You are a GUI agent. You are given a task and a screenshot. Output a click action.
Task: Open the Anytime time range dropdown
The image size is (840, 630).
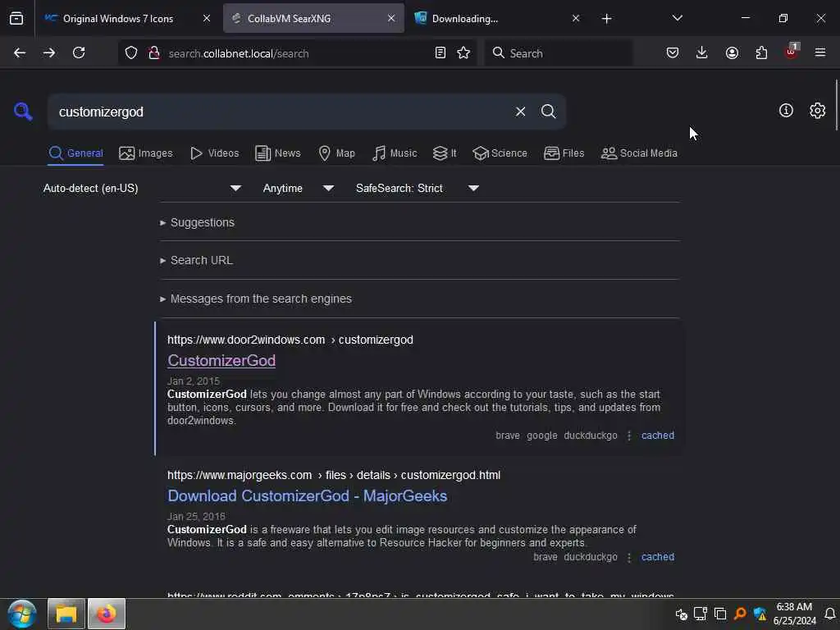(x=299, y=188)
